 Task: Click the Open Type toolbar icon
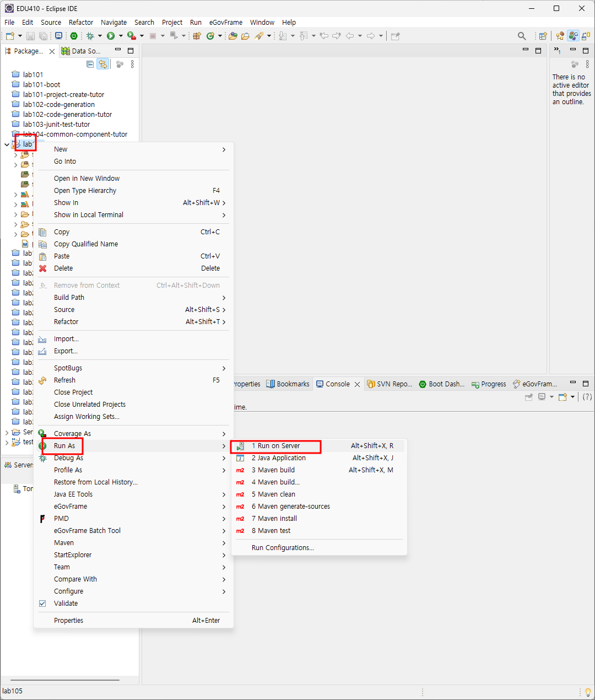pyautogui.click(x=233, y=36)
